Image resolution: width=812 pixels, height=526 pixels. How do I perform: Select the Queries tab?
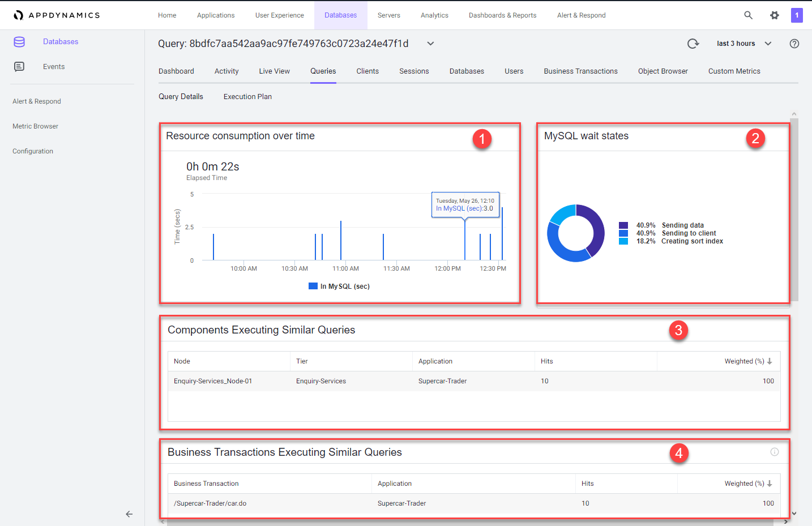click(323, 71)
